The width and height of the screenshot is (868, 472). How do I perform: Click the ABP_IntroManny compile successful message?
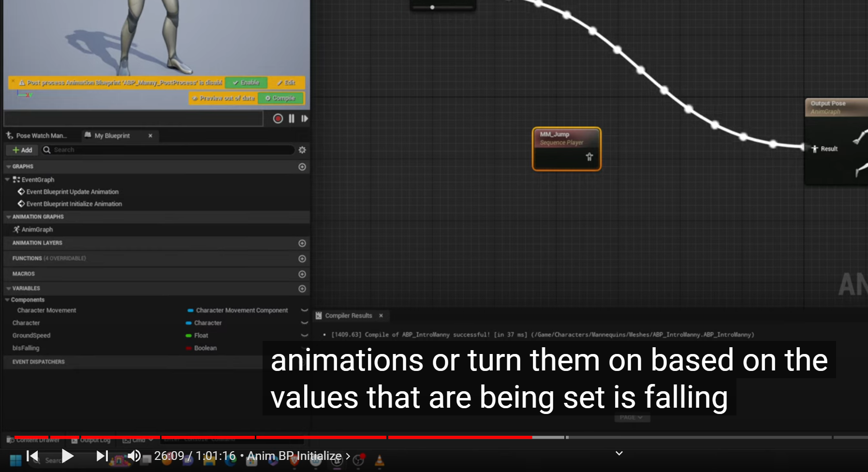click(x=543, y=335)
